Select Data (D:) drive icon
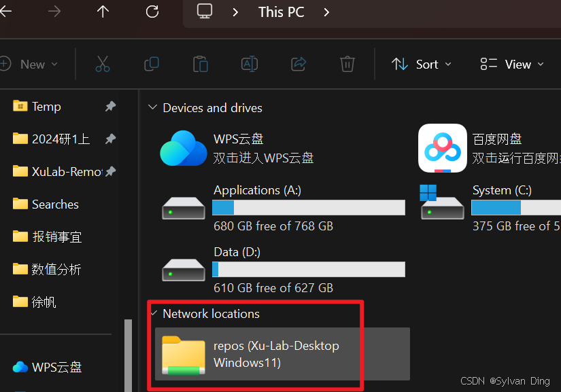The height and width of the screenshot is (392, 561). [184, 270]
